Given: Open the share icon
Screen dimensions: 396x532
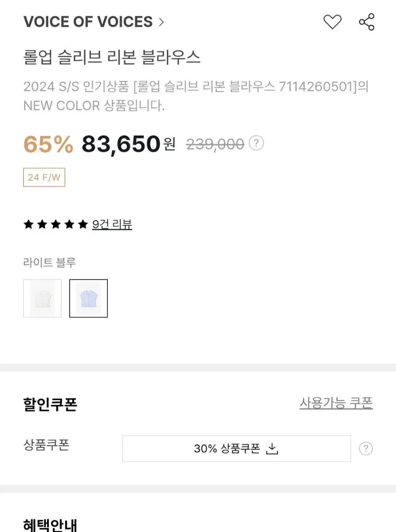Looking at the screenshot, I should 367,22.
